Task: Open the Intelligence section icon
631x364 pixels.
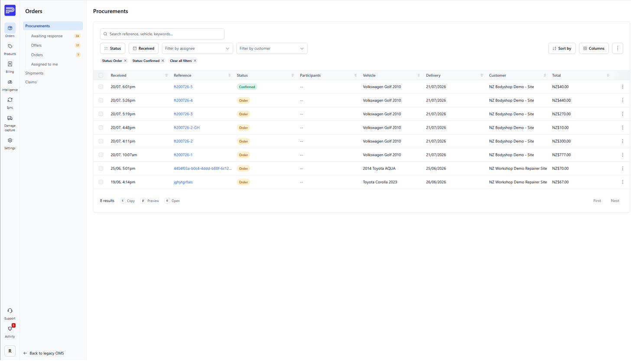Action: click(x=10, y=82)
